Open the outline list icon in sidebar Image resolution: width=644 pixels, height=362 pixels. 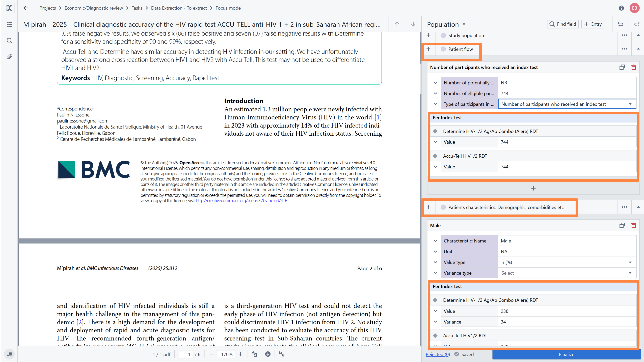[9, 24]
